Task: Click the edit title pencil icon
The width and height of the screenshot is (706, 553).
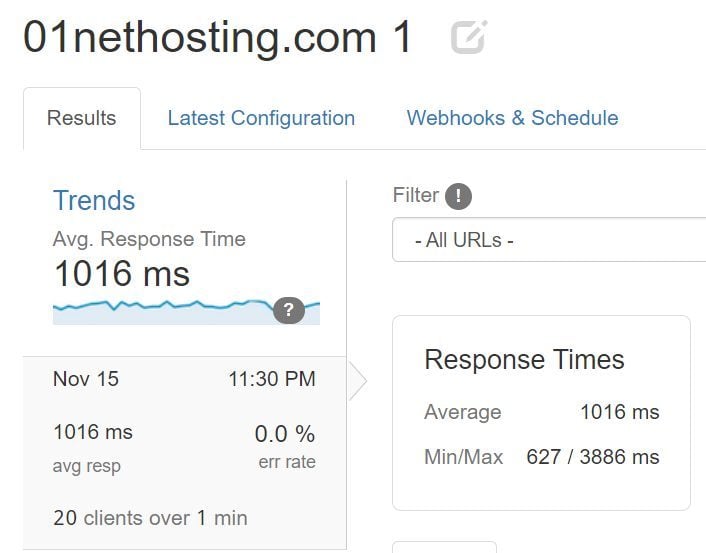Action: pyautogui.click(x=469, y=37)
